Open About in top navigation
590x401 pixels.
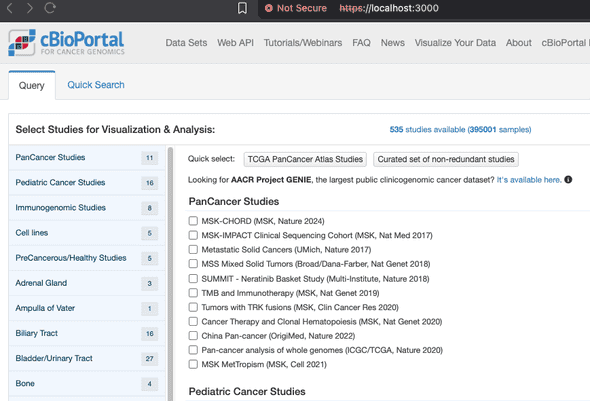click(519, 43)
